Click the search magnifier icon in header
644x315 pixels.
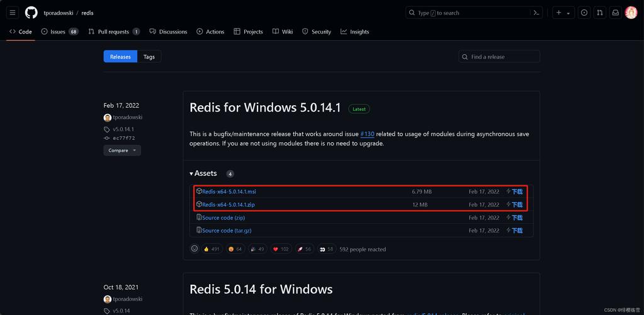[412, 13]
